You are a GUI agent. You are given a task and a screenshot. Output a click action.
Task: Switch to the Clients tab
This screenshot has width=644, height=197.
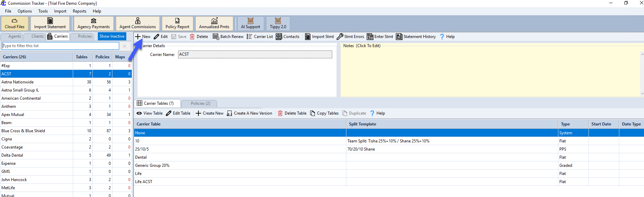tap(35, 36)
